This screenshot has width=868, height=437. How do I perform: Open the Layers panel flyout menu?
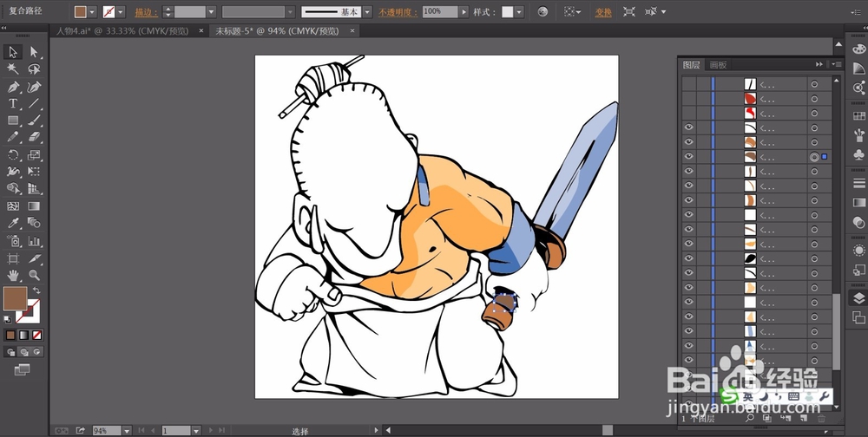pyautogui.click(x=835, y=65)
